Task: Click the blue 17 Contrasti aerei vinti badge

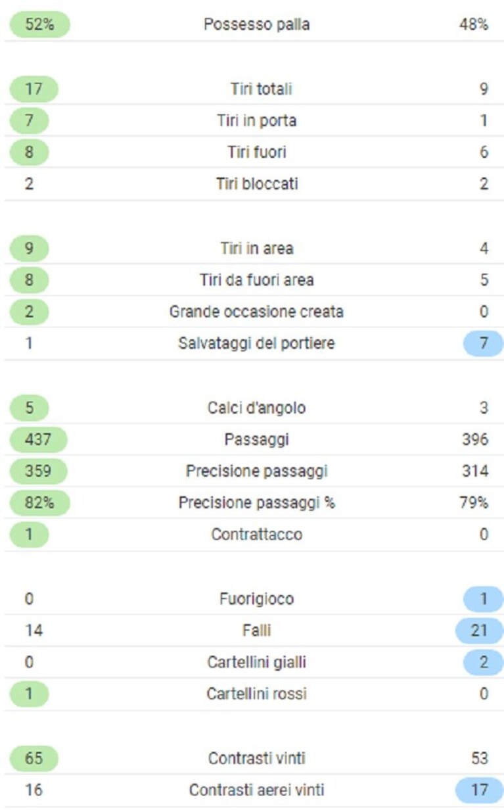Action: click(479, 790)
